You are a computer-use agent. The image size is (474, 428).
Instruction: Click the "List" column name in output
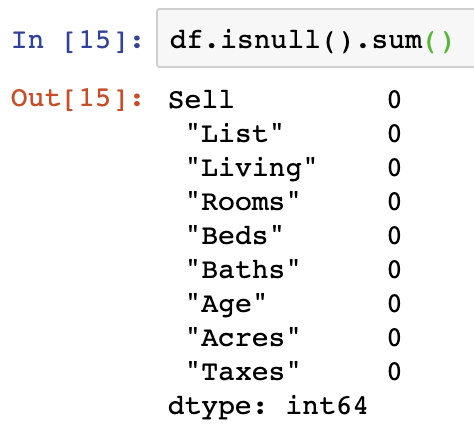pyautogui.click(x=235, y=133)
